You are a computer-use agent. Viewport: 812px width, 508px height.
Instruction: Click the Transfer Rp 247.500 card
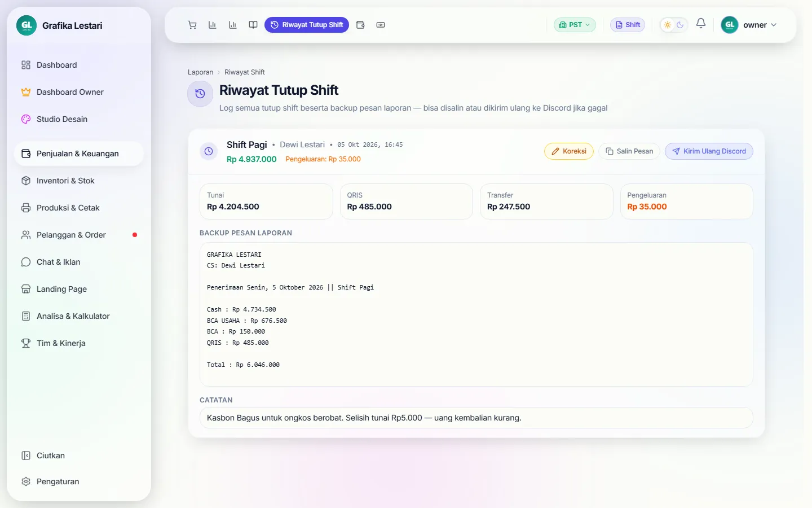click(x=546, y=202)
